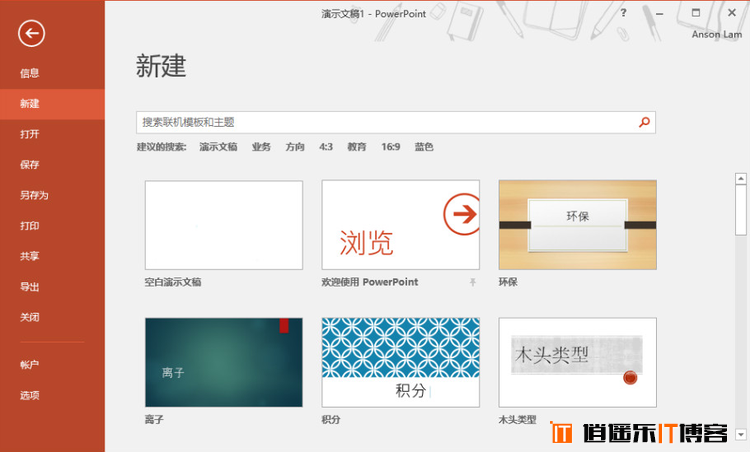Click the 环保 caption below thumbnail

click(x=508, y=282)
